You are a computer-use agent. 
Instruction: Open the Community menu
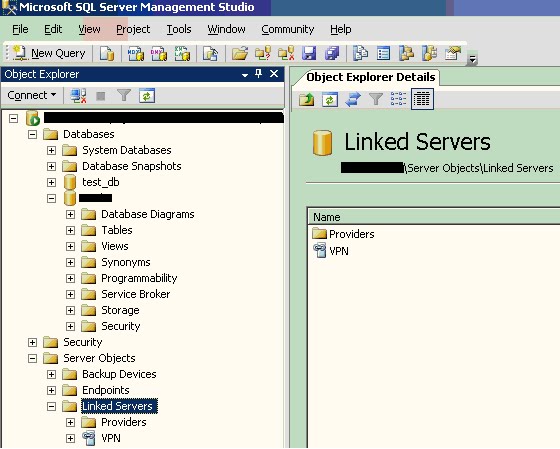(x=288, y=29)
